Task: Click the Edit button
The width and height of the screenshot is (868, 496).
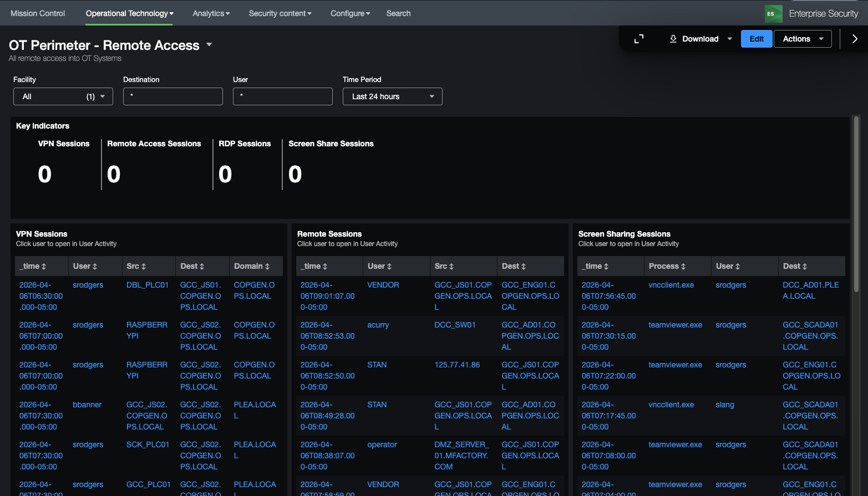Action: [x=756, y=39]
